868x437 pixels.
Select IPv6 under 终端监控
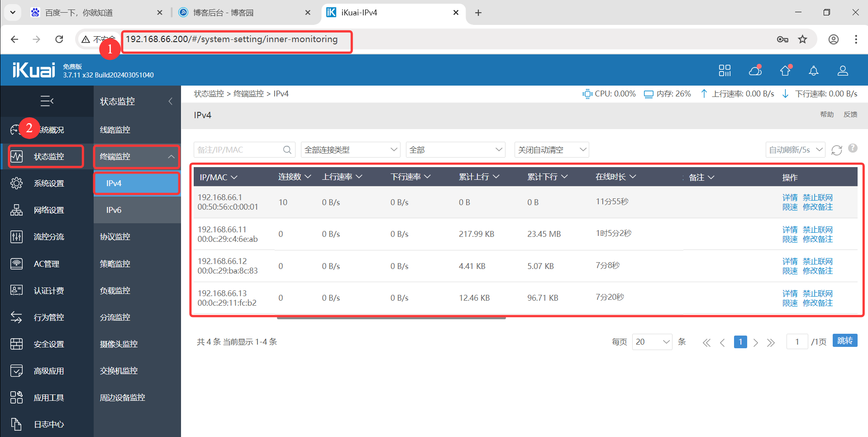[x=137, y=210]
